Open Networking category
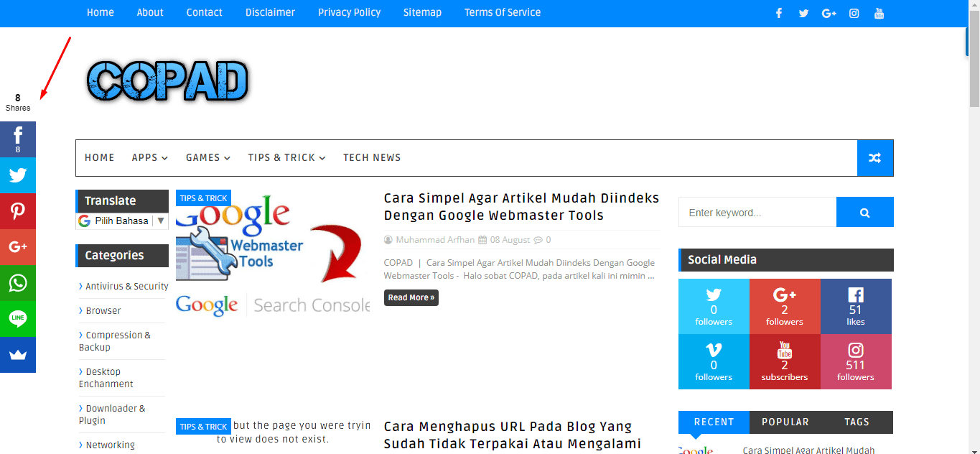980x454 pixels. coord(110,445)
